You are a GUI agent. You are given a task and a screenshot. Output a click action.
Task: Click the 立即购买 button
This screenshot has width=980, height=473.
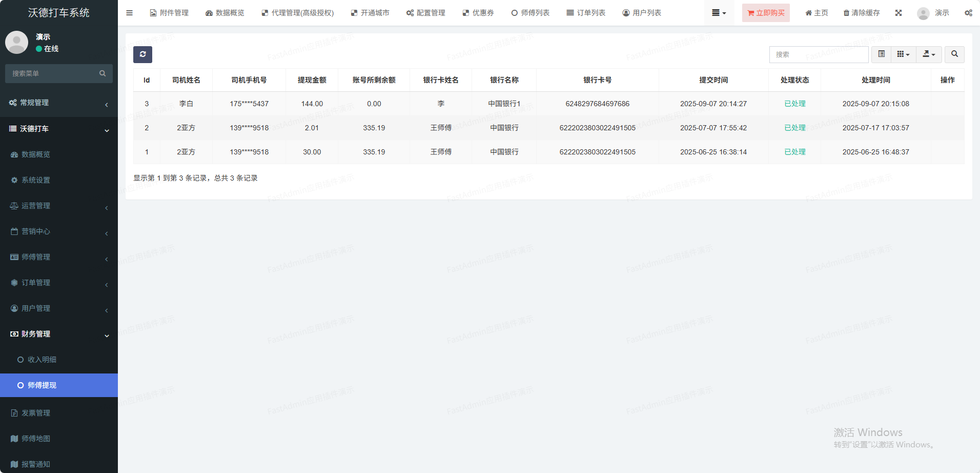tap(766, 13)
